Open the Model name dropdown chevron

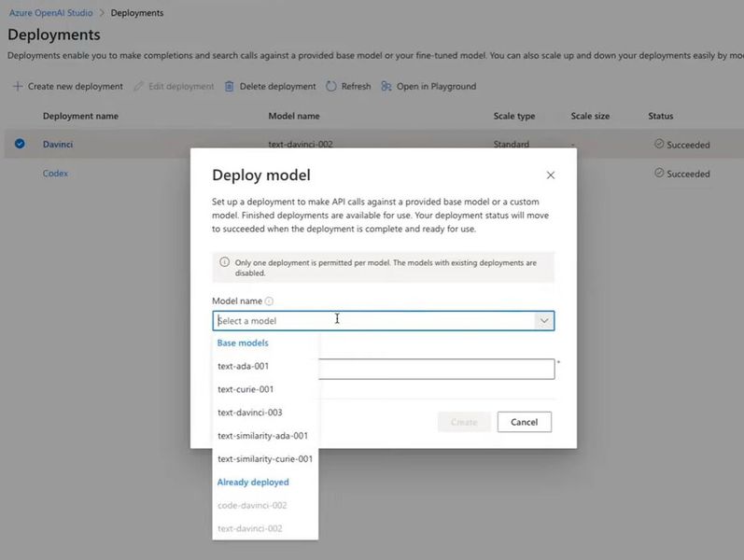pyautogui.click(x=544, y=321)
